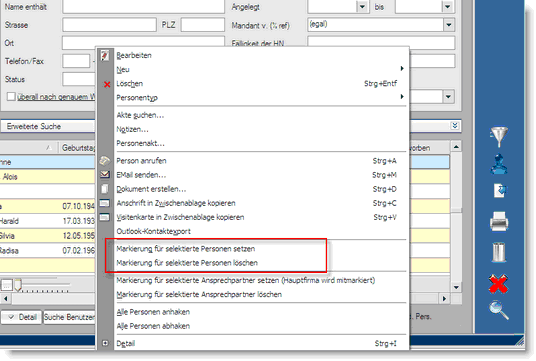Select 'Markierung für selektierte Personen löschen'
The image size is (536, 361).
pos(261,263)
